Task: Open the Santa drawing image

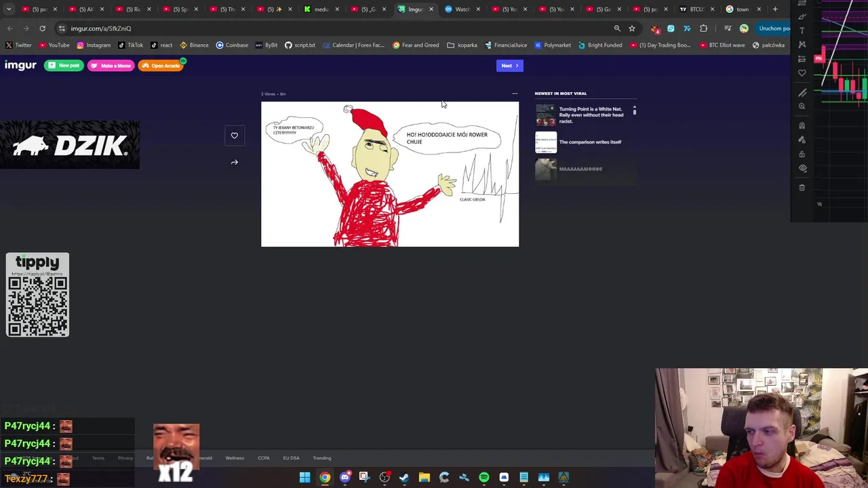Action: (x=390, y=174)
